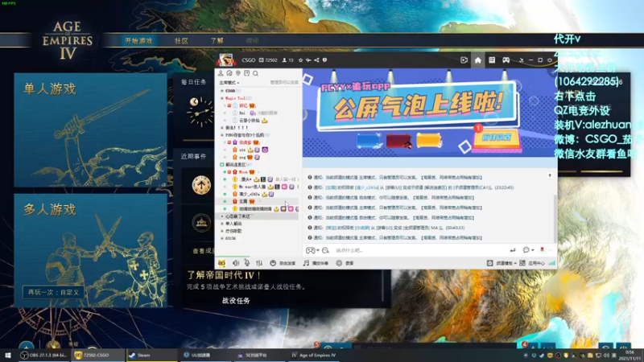Screen dimensions: 644x362
Task: Send message with the return arrow icon
Action: [x=513, y=250]
